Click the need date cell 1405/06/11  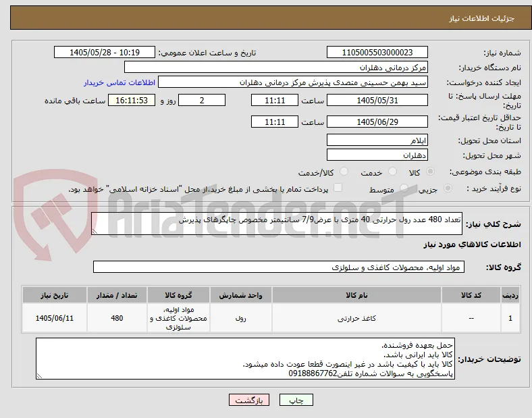tap(54, 318)
